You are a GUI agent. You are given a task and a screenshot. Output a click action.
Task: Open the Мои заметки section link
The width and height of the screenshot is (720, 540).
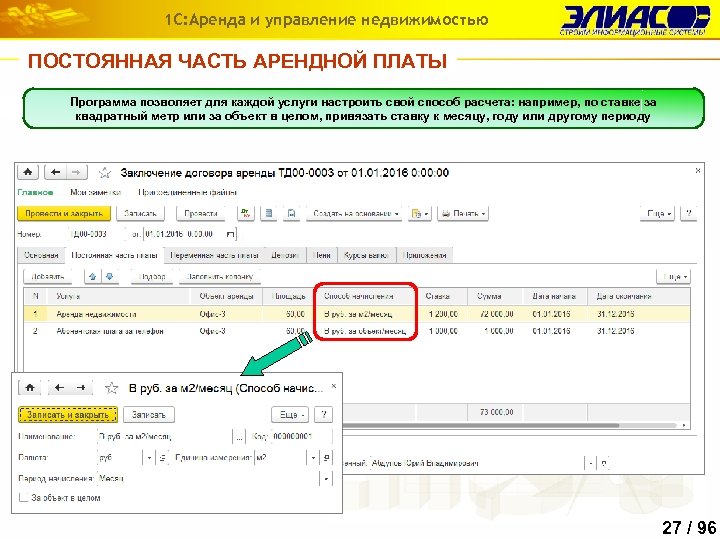[96, 192]
